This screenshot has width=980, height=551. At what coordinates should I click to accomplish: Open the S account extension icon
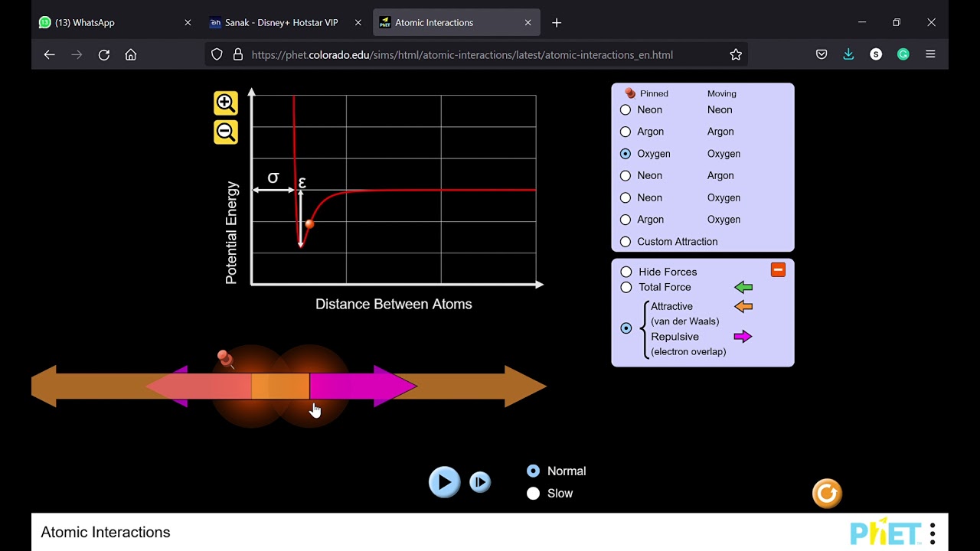point(876,55)
